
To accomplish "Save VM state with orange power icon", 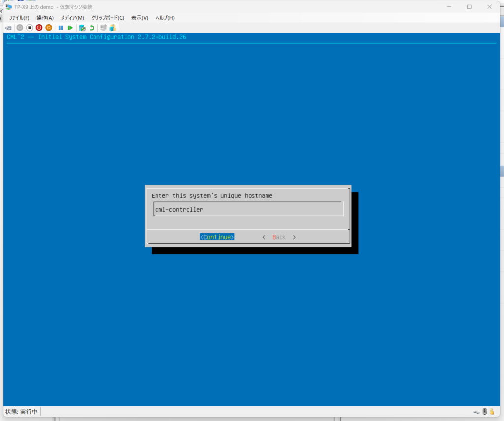I will 49,28.
